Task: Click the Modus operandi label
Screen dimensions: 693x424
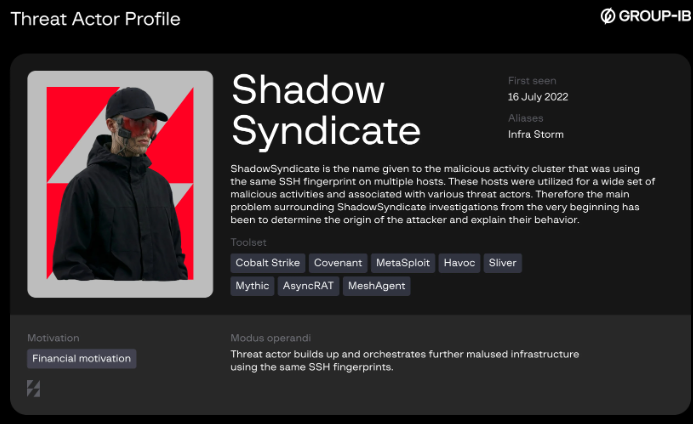Action: (x=271, y=338)
